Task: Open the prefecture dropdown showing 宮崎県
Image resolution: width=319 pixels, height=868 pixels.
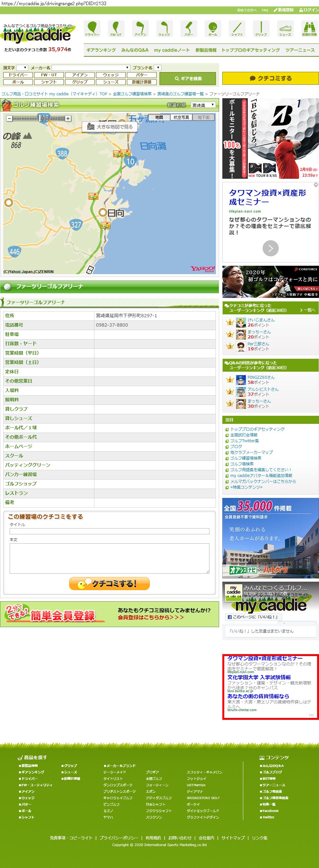Action: [203, 105]
